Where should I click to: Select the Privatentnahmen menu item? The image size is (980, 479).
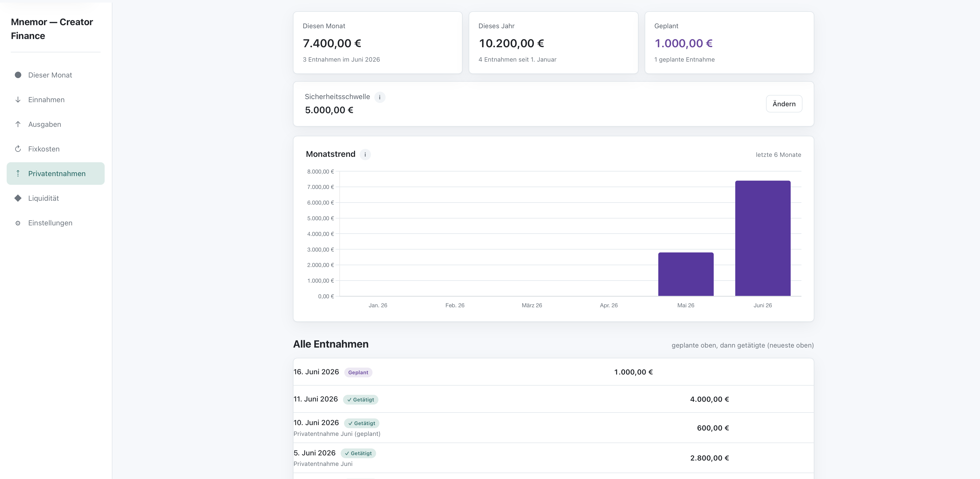click(x=56, y=174)
